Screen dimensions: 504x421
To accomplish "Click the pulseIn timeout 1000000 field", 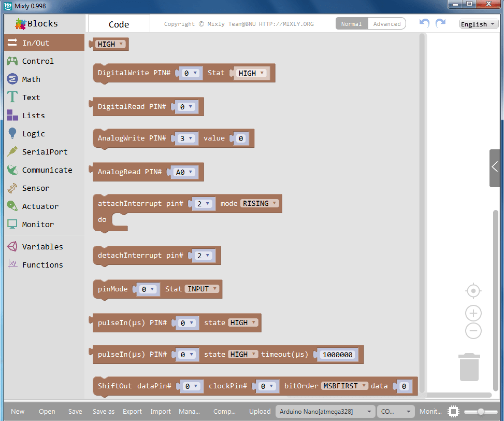I will click(338, 355).
